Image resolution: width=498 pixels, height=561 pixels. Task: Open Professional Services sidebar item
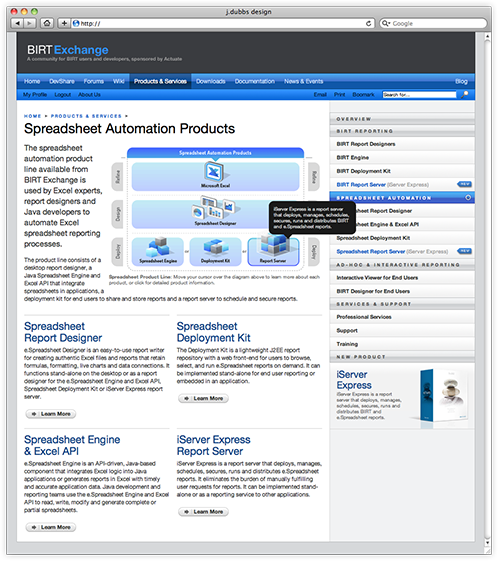coord(402,317)
